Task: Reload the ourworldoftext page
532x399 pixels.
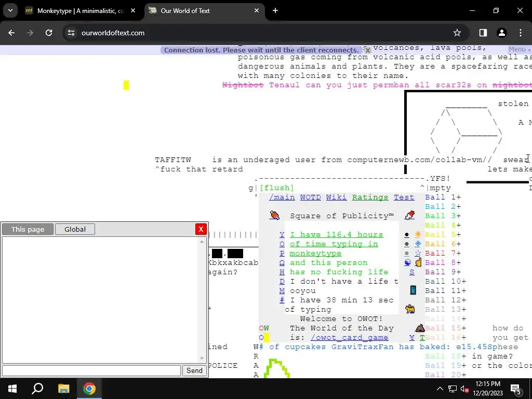Action: coord(49,33)
